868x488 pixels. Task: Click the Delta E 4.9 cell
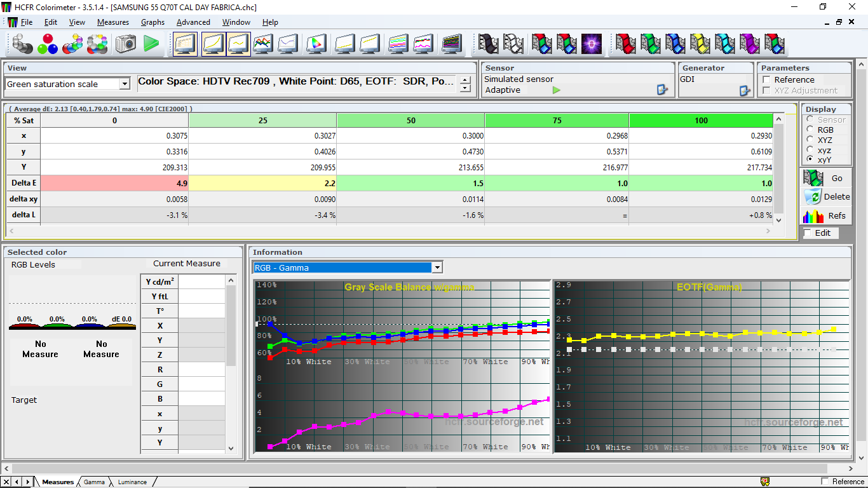pyautogui.click(x=114, y=183)
